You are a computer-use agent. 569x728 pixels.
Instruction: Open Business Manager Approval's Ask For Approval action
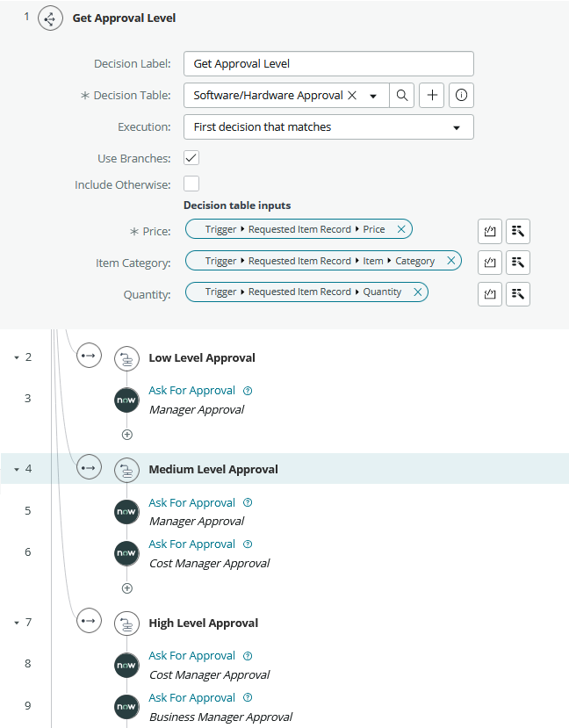(192, 697)
